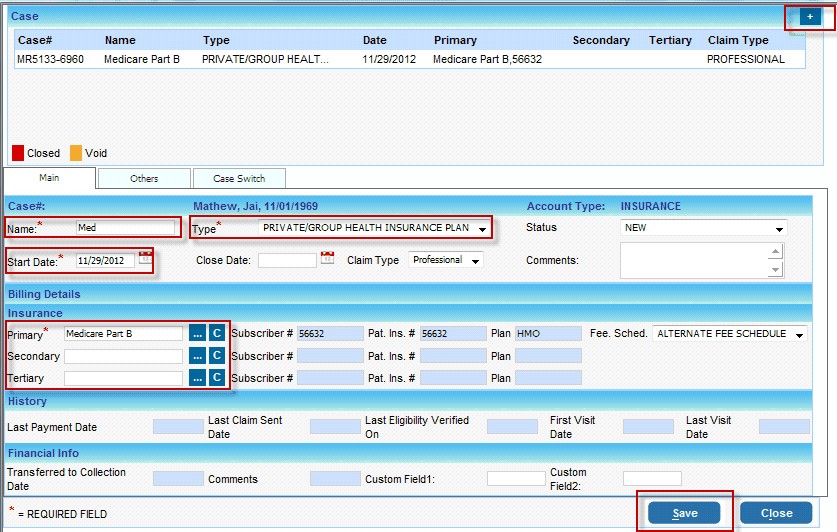Clear Primary insurance with C button
Image resolution: width=837 pixels, height=532 pixels.
(216, 334)
